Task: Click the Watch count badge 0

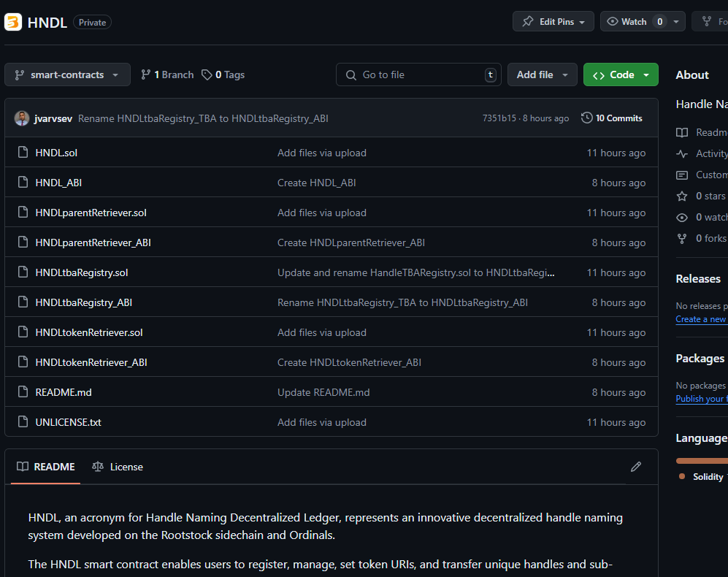Action: coord(660,21)
